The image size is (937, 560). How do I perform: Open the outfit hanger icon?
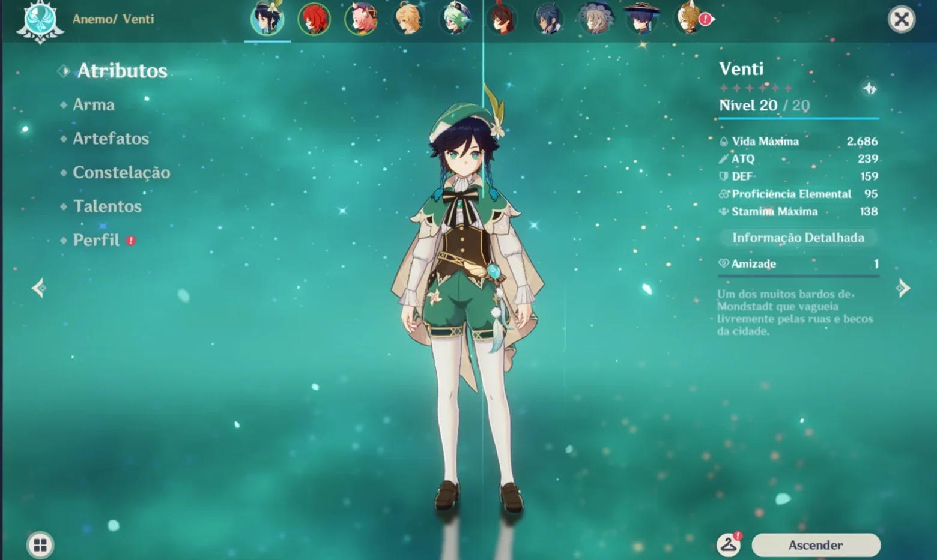pos(729,544)
